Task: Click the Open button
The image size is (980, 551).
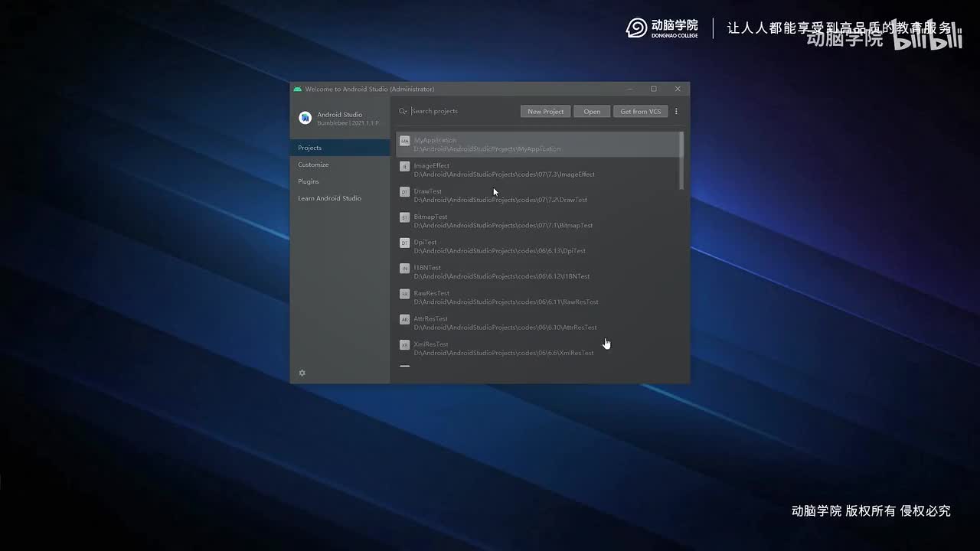Action: [592, 112]
